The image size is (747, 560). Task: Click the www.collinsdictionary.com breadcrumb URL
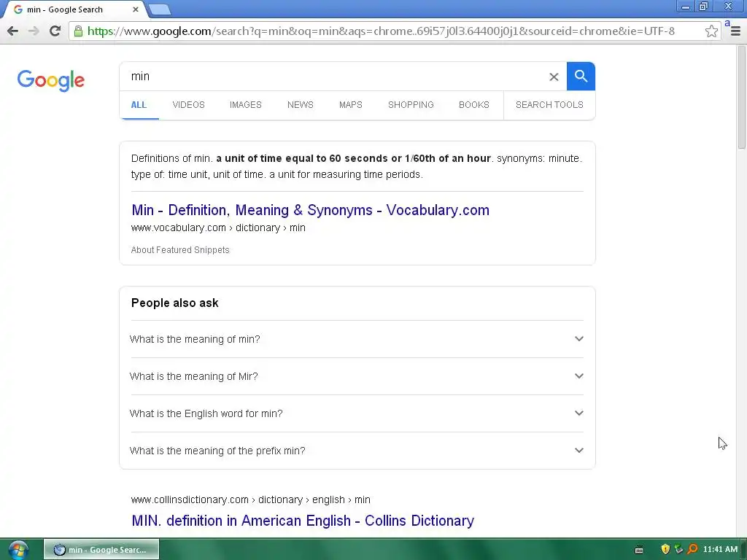(x=251, y=499)
